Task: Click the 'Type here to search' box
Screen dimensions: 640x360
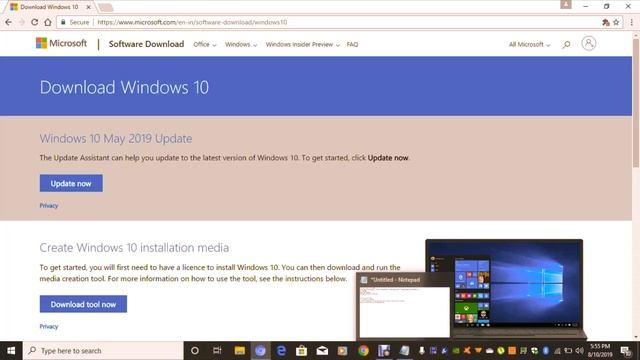Action: click(103, 351)
